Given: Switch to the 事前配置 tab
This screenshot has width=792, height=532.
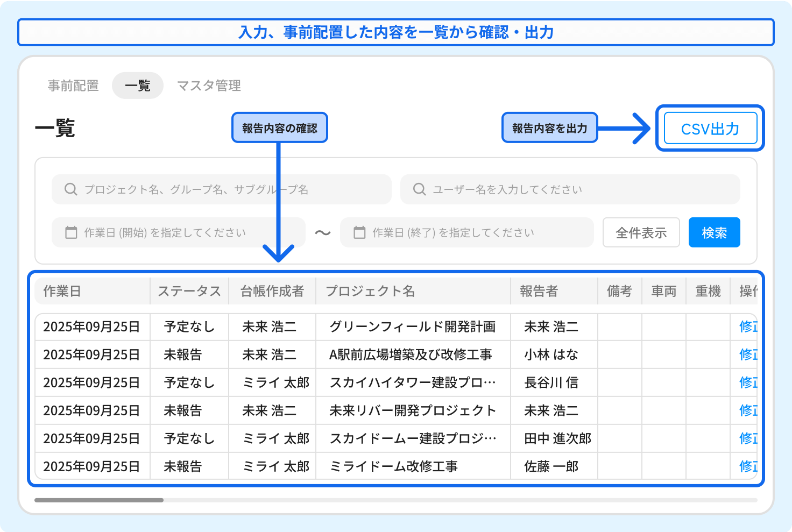Looking at the screenshot, I should pos(73,86).
